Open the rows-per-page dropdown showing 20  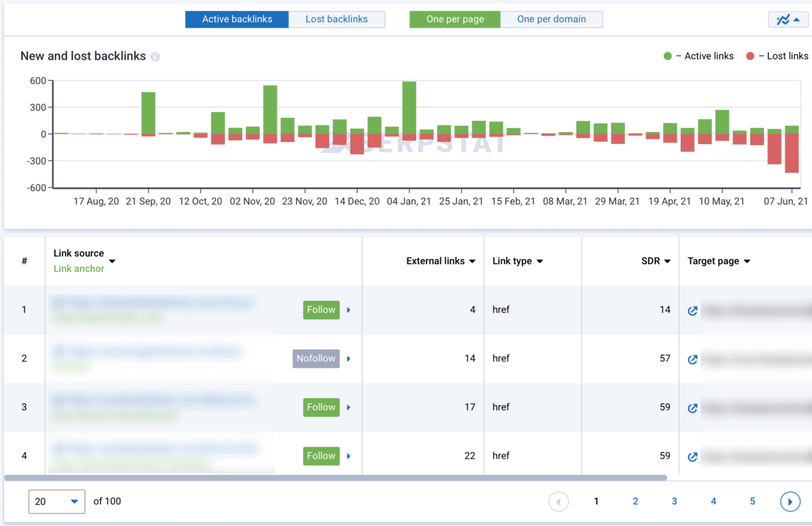(57, 501)
